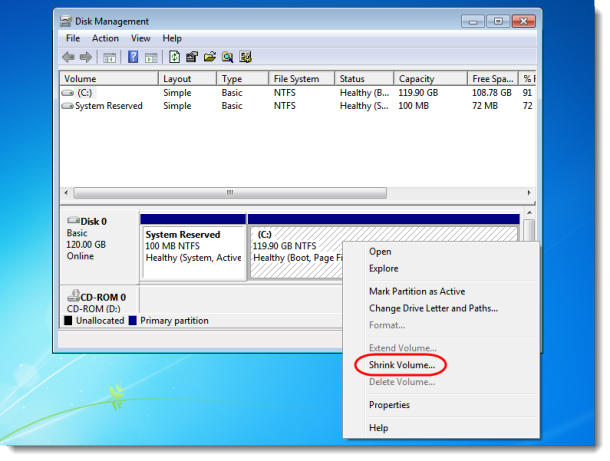Click the 100 MB capacity cell
The width and height of the screenshot is (610, 461).
coord(413,106)
